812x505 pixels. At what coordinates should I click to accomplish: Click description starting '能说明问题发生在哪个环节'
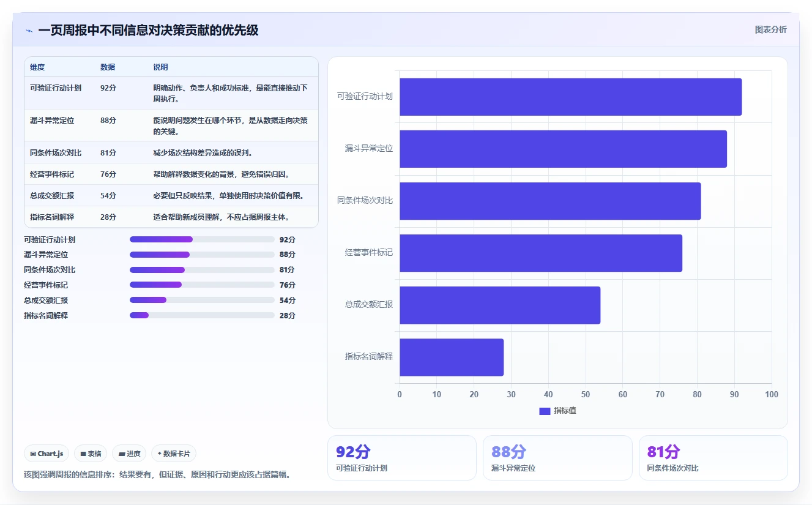tap(231, 126)
